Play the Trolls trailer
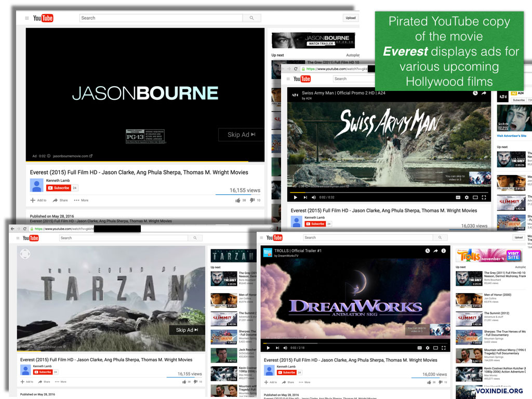Screen dimensions: 532x399 click(x=269, y=348)
